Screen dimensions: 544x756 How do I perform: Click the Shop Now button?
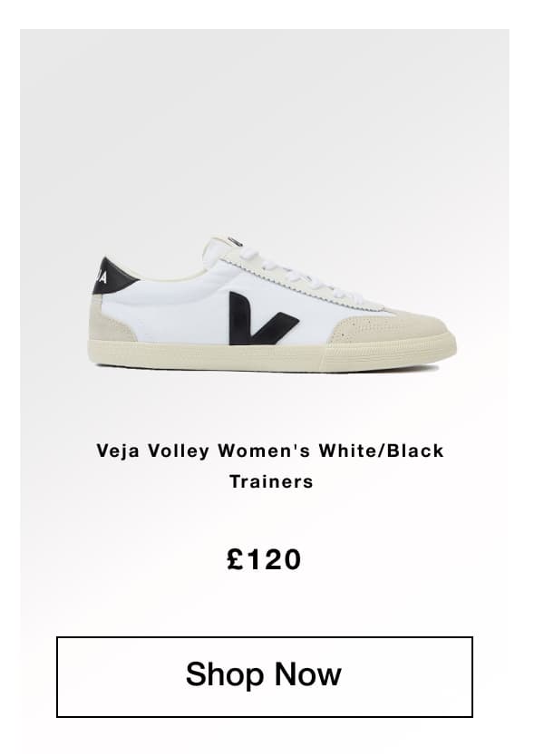pos(264,677)
